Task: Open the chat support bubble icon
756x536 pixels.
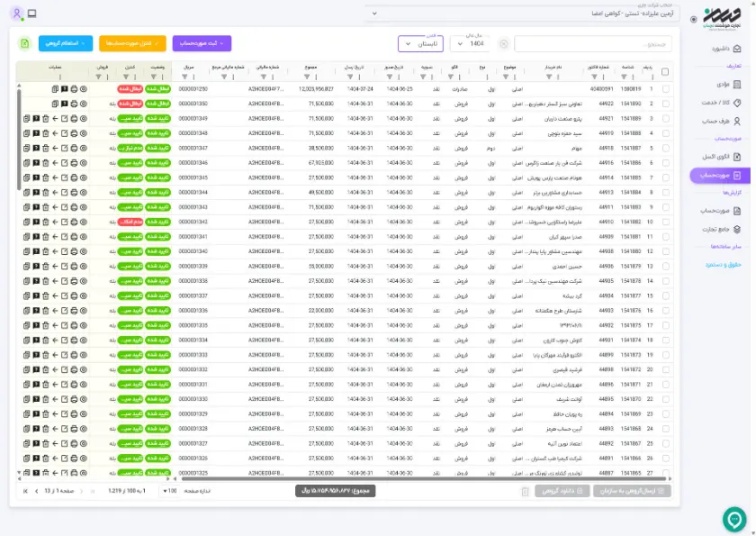Action: point(734,519)
